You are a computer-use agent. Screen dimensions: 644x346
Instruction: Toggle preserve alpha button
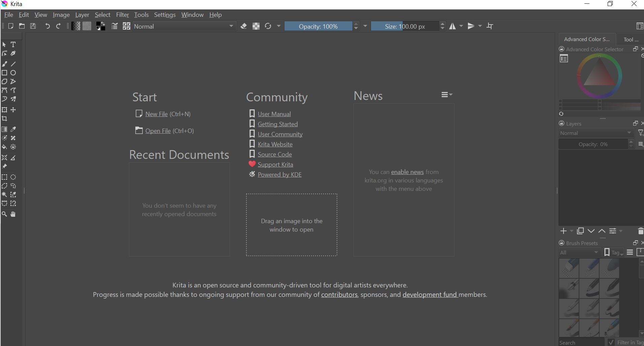tap(256, 26)
